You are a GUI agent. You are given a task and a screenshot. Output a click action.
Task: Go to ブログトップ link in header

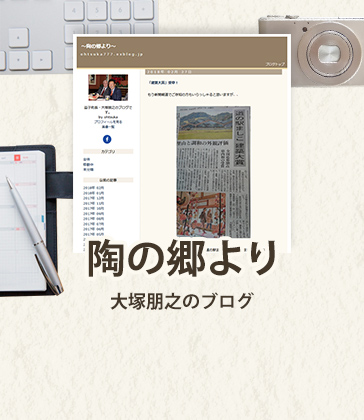click(x=275, y=64)
